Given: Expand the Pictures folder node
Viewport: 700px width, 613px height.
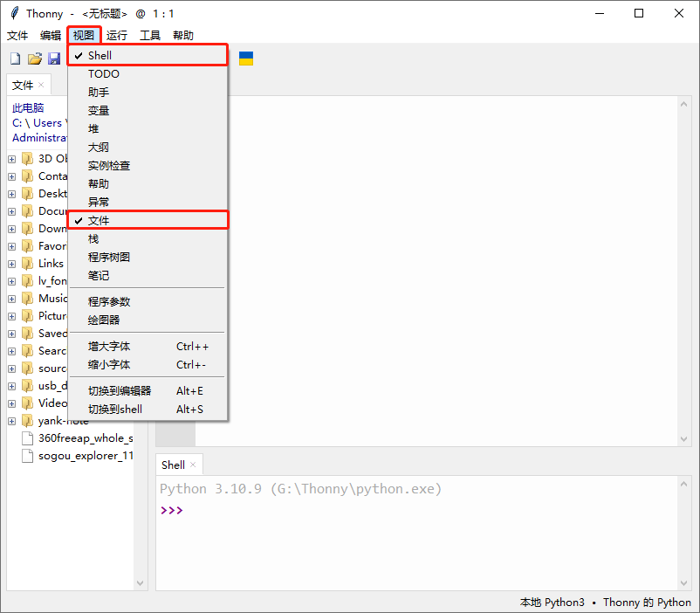Looking at the screenshot, I should click(12, 316).
